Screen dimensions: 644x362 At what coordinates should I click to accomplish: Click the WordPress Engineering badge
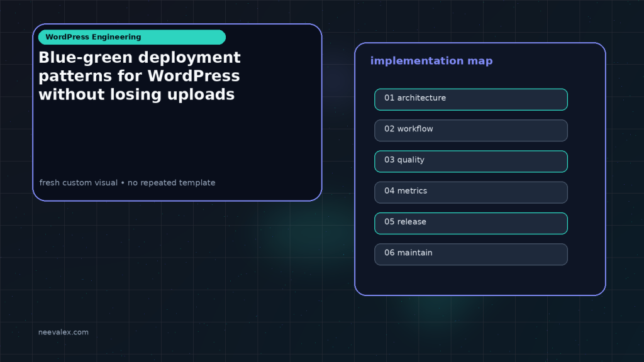[x=132, y=37]
